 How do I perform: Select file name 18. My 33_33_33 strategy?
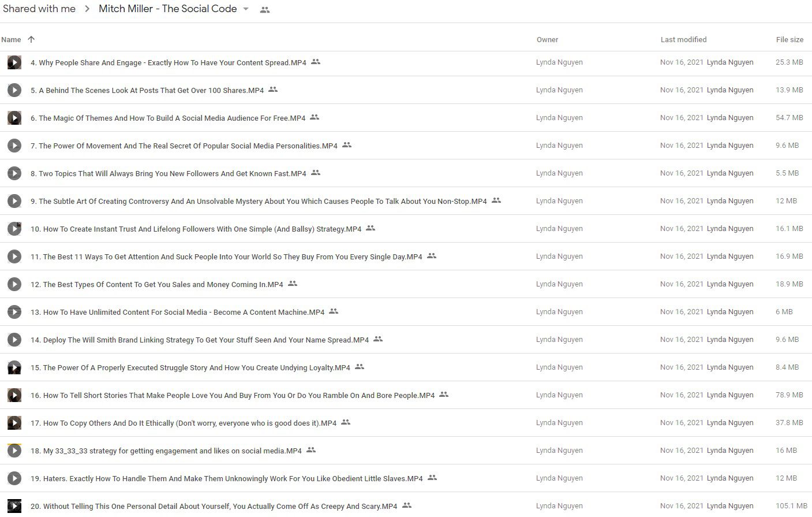[x=166, y=451]
